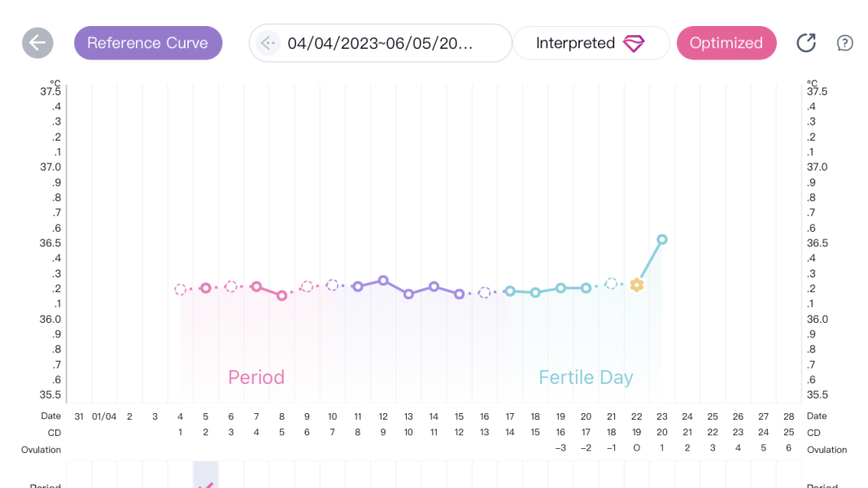
Task: Select the purple data point on the 12th
Action: (383, 281)
